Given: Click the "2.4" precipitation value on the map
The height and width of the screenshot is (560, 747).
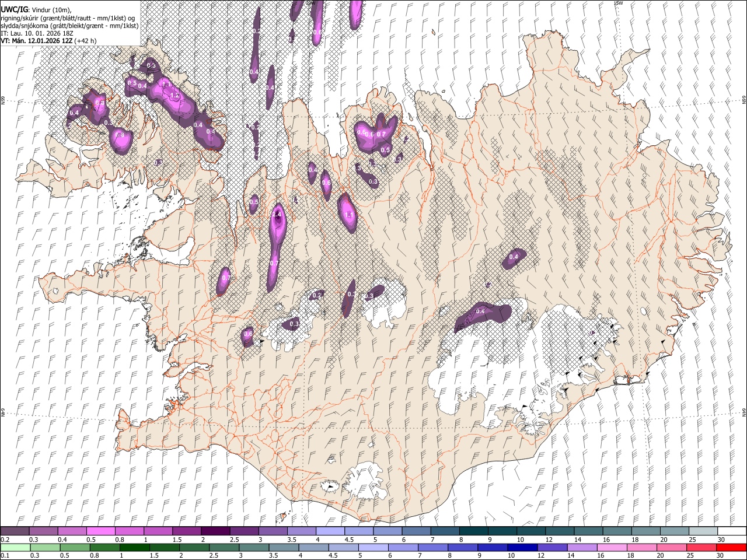Looking at the screenshot, I should 277,215.
